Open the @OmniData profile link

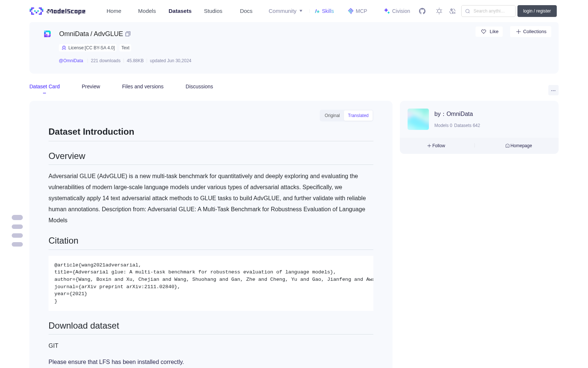(x=71, y=61)
